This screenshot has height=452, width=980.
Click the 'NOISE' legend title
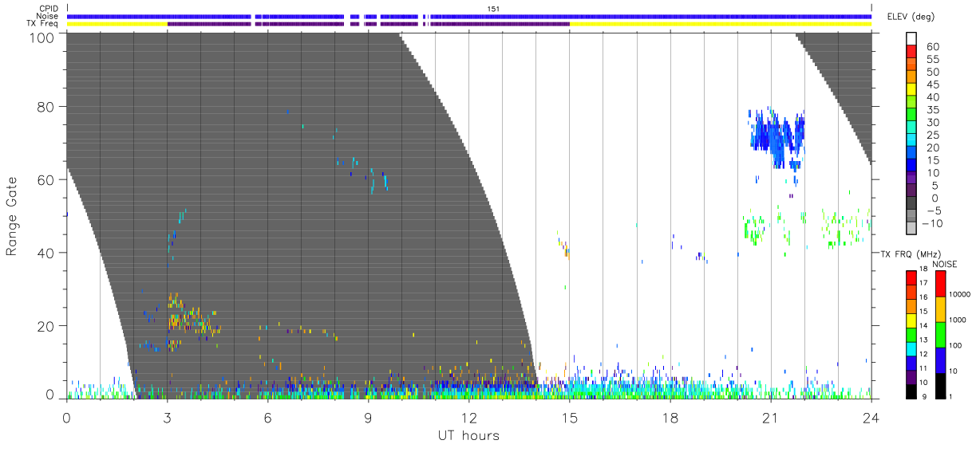[945, 264]
